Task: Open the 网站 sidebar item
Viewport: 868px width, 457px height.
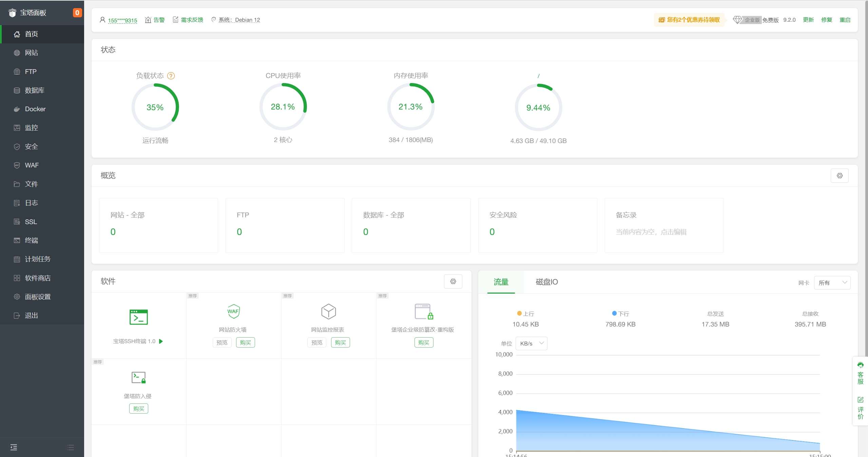Action: pyautogui.click(x=42, y=53)
